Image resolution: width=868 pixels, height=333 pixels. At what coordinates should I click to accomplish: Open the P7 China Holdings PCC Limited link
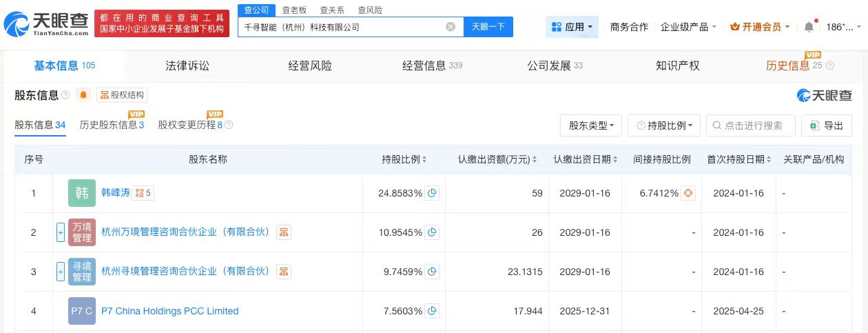pyautogui.click(x=169, y=311)
